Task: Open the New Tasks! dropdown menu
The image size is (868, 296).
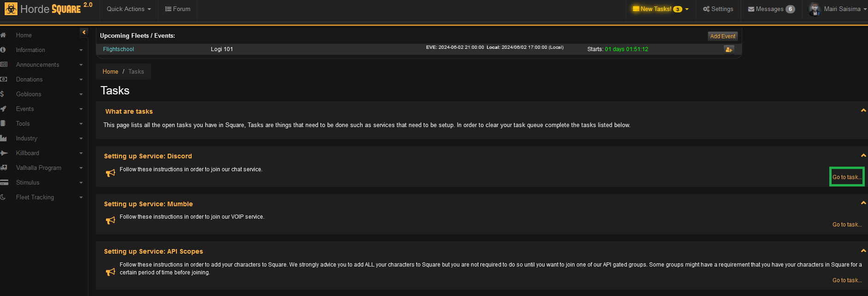Action: [661, 9]
